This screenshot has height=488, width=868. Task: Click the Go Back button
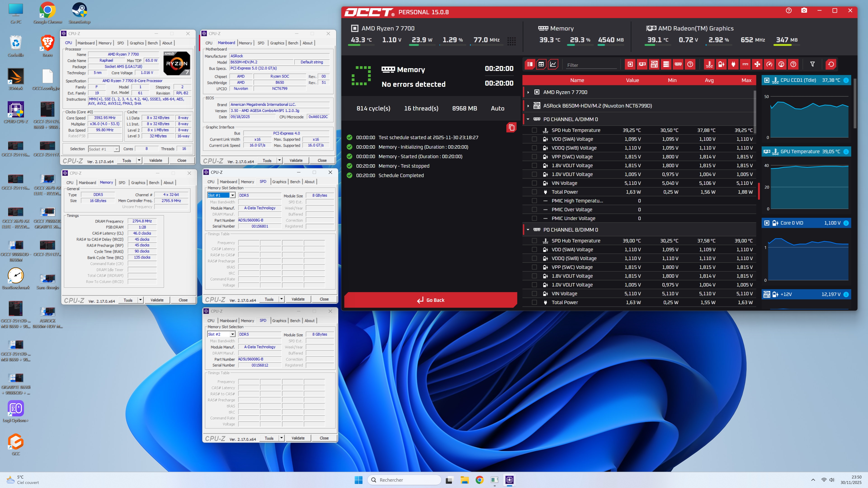tap(431, 300)
